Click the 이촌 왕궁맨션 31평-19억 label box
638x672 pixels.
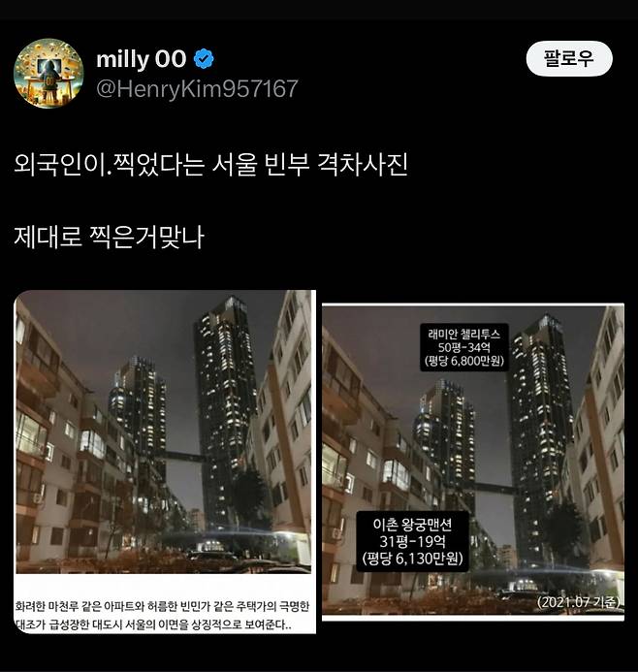point(413,541)
